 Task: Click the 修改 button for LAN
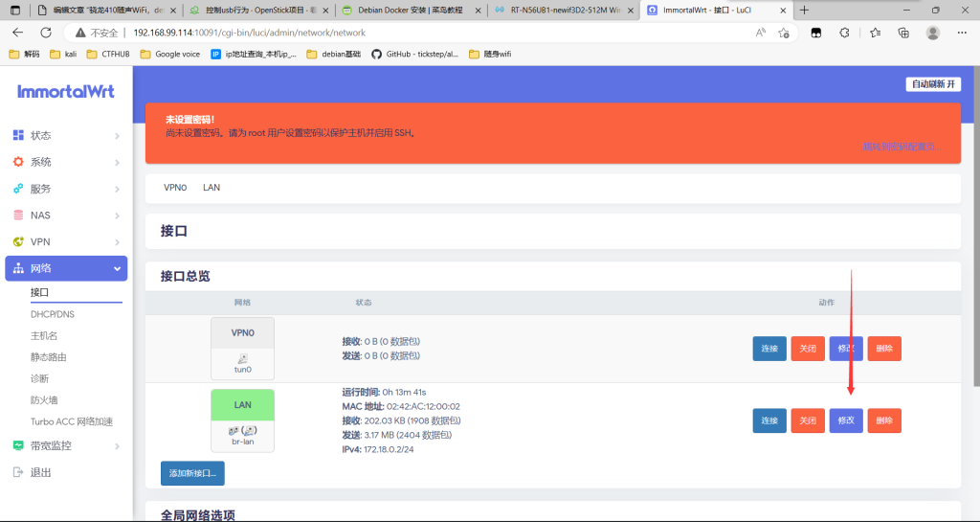tap(846, 420)
